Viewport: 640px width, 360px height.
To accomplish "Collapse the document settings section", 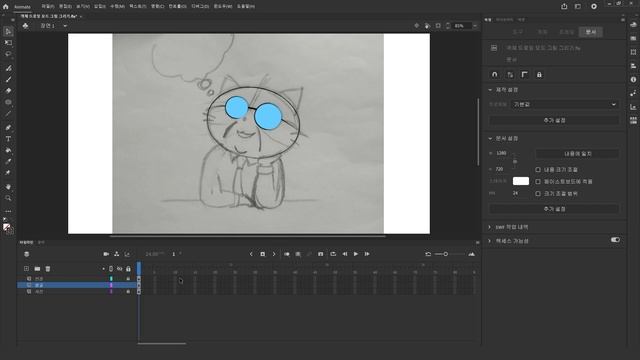I will (x=490, y=138).
